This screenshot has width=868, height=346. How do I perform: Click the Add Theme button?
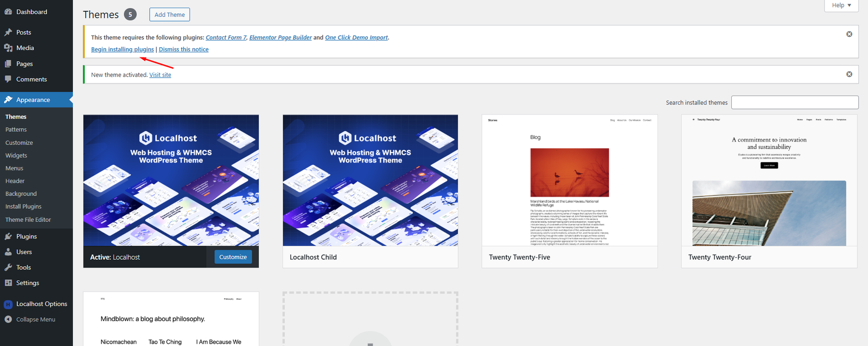click(x=169, y=15)
